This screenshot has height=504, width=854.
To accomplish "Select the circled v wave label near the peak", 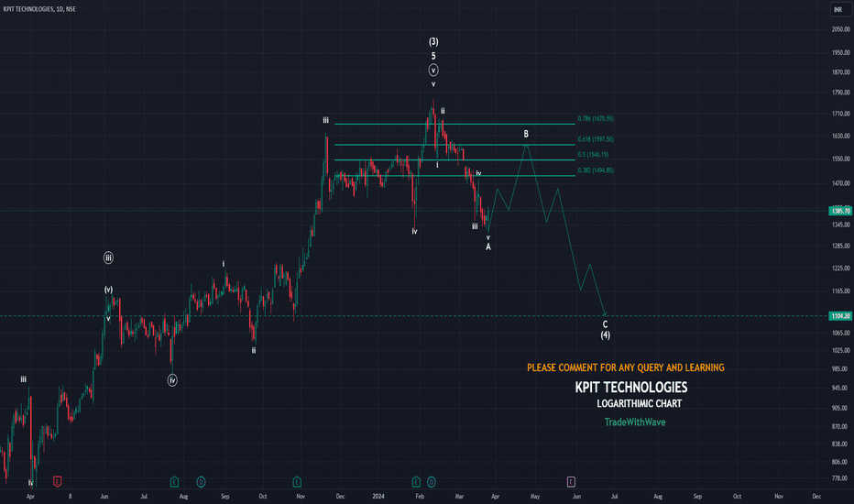I will [433, 71].
